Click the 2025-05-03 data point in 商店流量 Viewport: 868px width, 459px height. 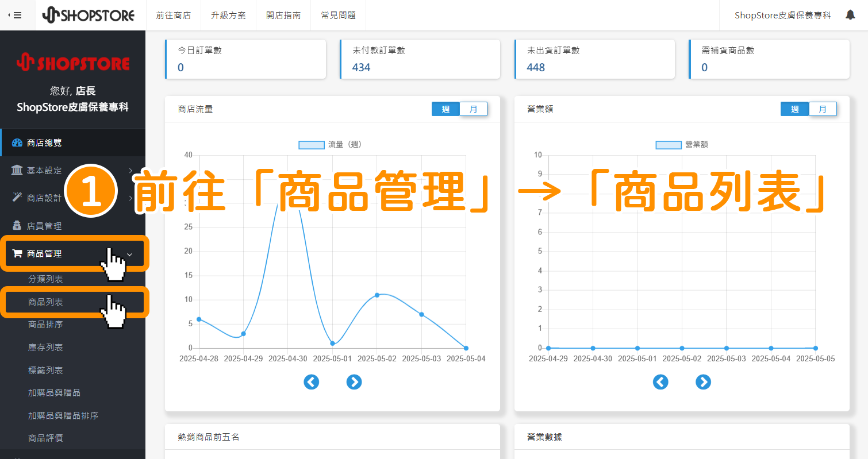421,314
